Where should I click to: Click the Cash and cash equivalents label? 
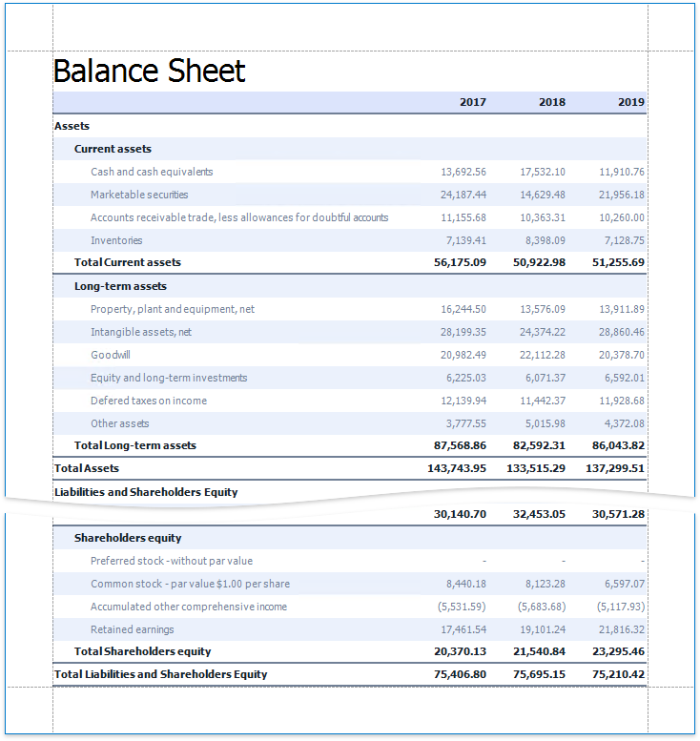pyautogui.click(x=152, y=172)
